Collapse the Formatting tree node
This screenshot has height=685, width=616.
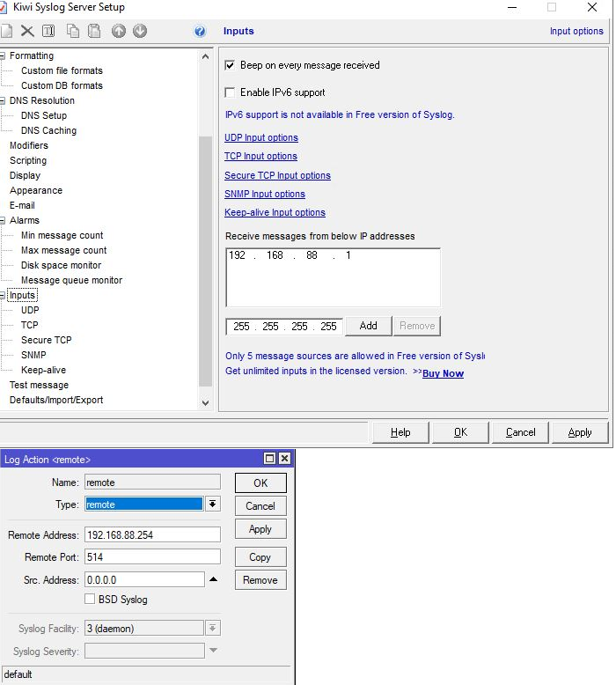[3, 55]
